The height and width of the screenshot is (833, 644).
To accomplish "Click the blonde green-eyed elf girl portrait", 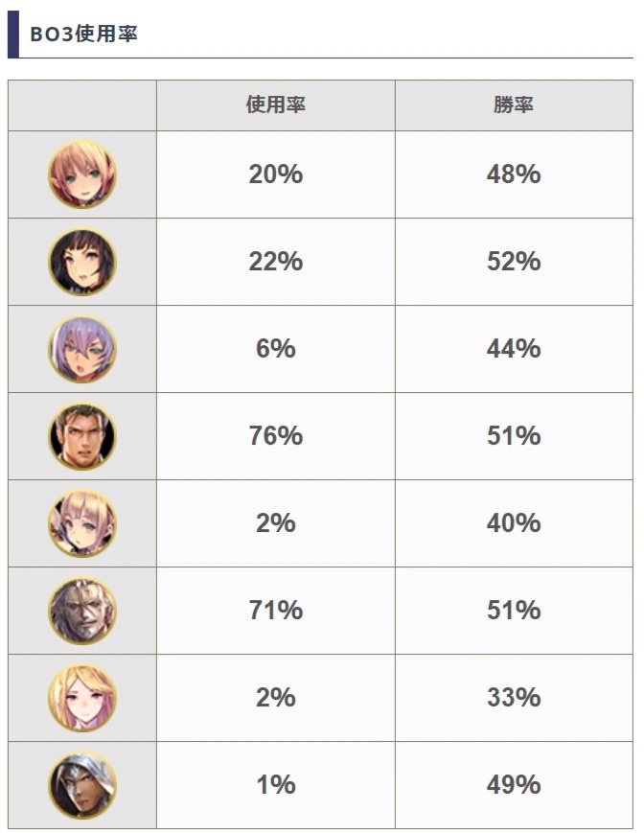I will (82, 174).
